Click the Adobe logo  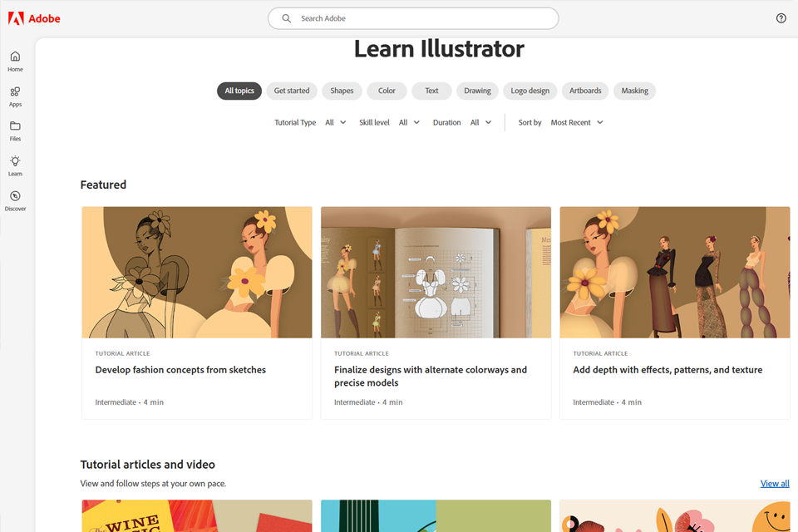coord(34,19)
